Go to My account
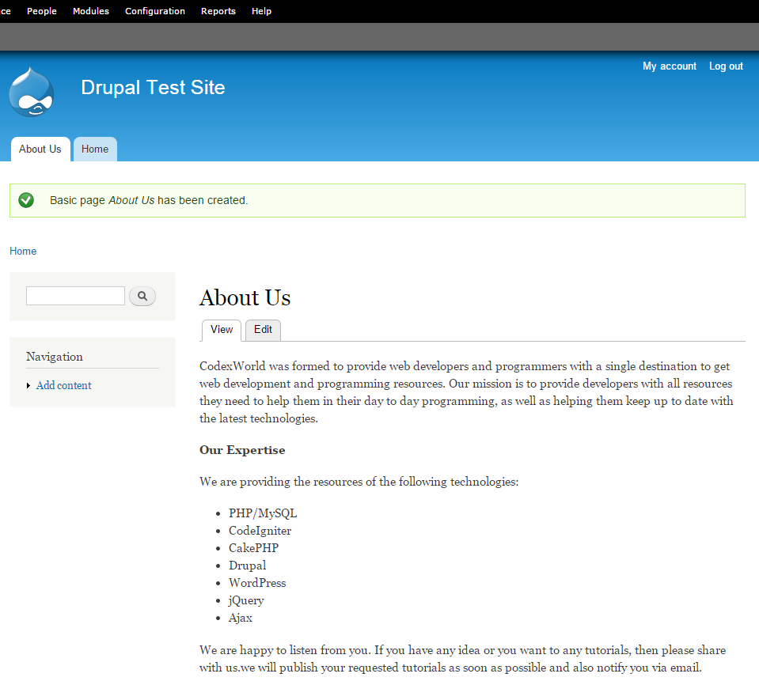 (670, 66)
